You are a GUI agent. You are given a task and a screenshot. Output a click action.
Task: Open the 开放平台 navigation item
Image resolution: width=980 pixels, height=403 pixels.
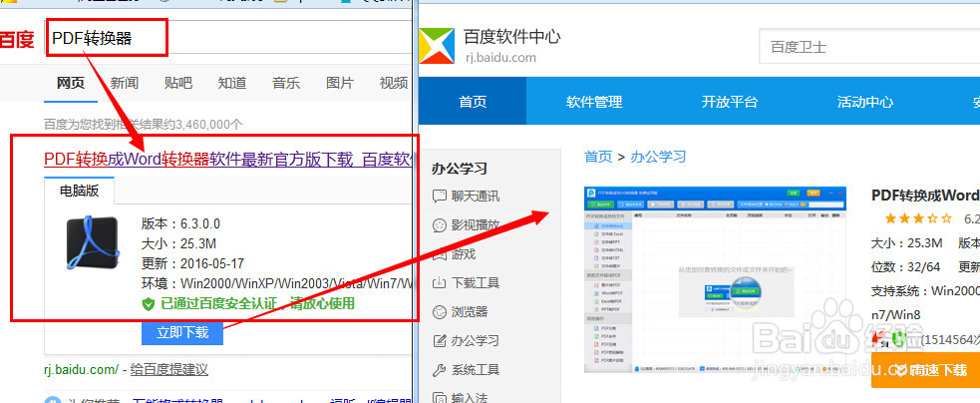click(730, 102)
